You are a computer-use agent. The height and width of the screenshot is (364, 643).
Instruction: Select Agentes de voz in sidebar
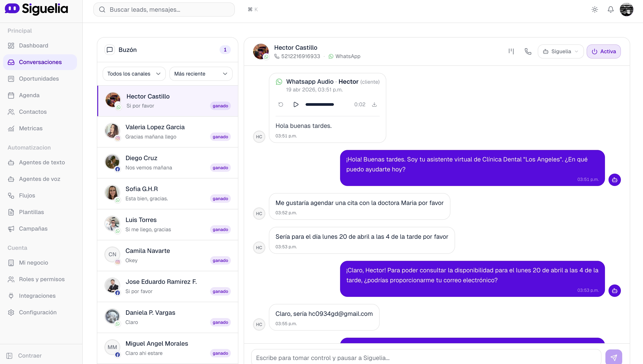(x=39, y=179)
